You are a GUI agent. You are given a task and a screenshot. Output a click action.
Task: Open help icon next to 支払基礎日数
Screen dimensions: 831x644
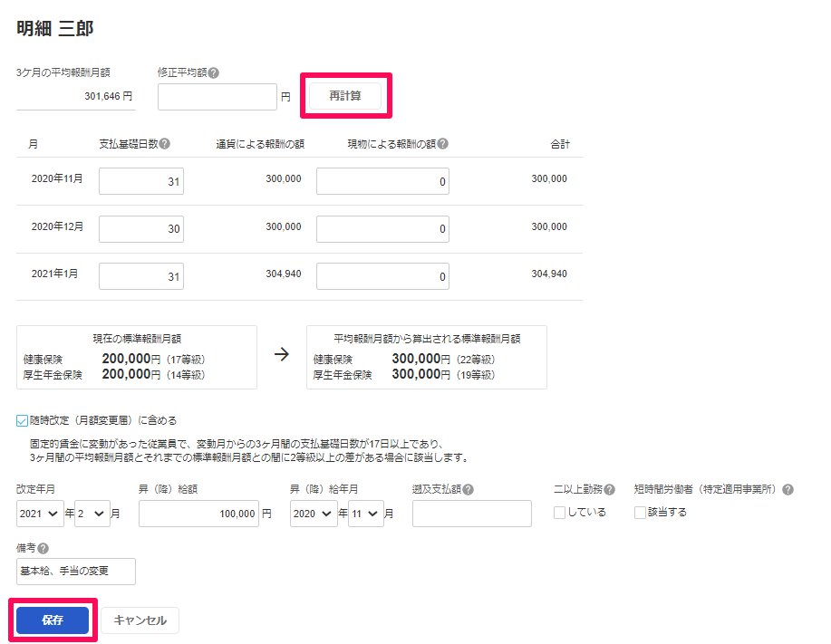click(165, 143)
